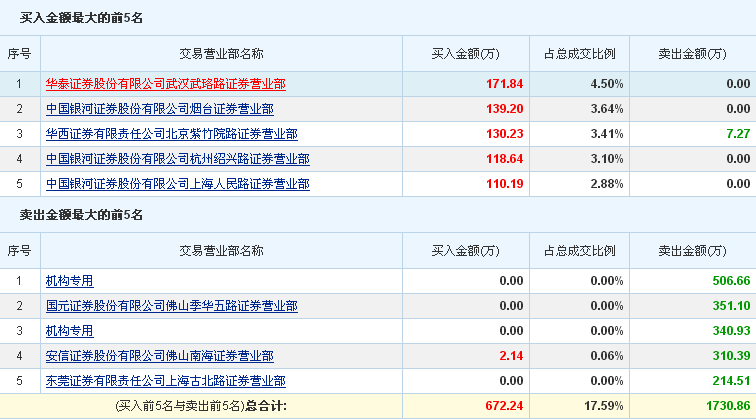The height and width of the screenshot is (419, 756).
Task: Click the 买入金额最大的前5名 heading
Action: (x=81, y=18)
